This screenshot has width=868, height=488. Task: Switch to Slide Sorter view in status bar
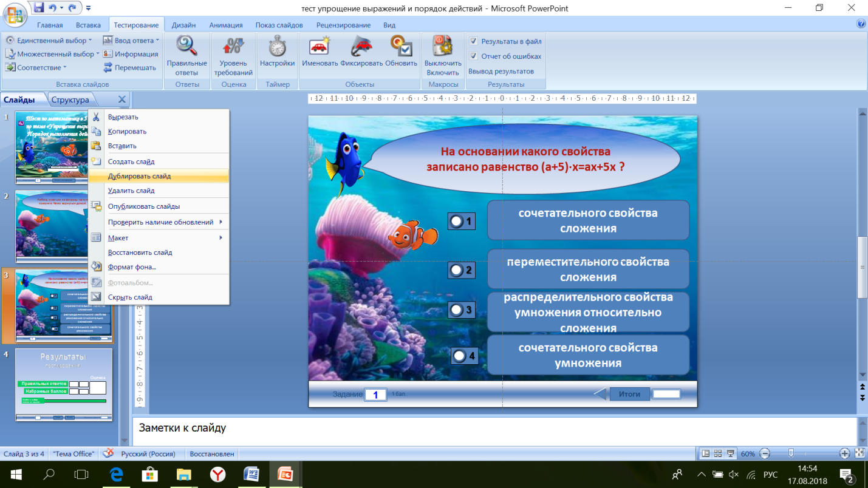717,453
